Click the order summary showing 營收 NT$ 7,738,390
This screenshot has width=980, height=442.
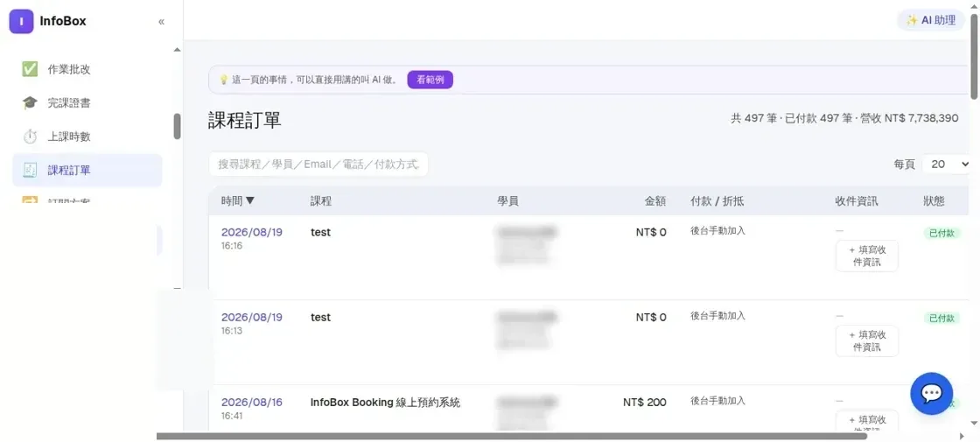pos(844,118)
